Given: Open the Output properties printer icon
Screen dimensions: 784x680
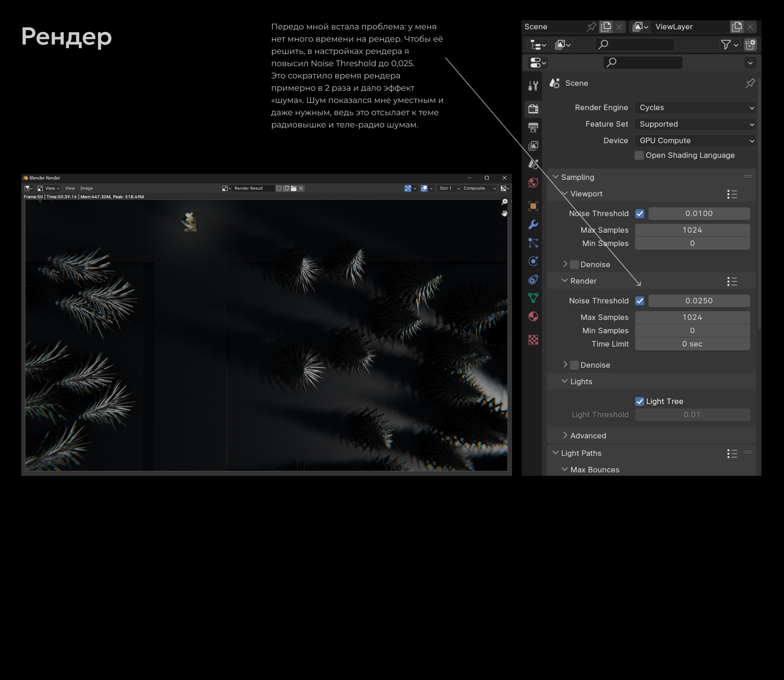Looking at the screenshot, I should 533,127.
